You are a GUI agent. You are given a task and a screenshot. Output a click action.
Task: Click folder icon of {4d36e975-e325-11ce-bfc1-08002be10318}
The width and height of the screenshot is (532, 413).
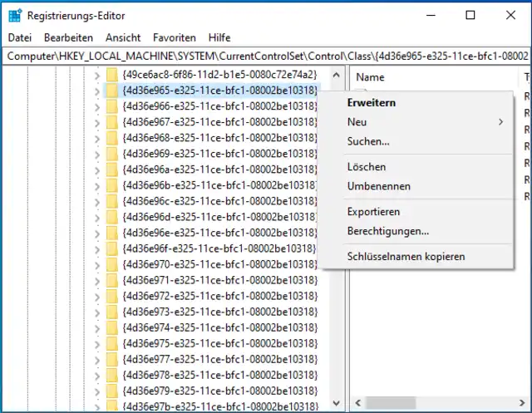pos(112,344)
